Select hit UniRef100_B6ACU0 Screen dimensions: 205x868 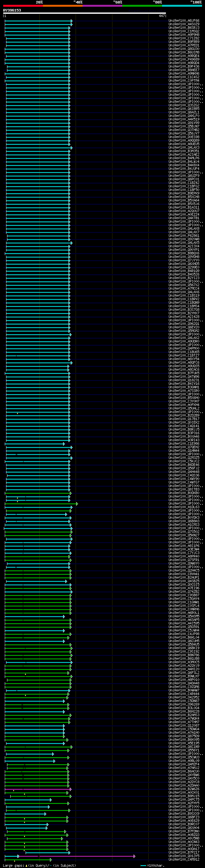pos(184,771)
